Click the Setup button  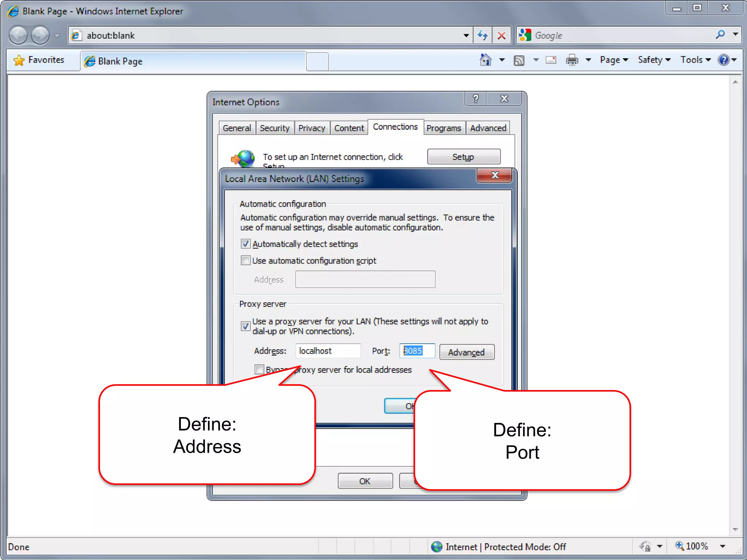(463, 157)
